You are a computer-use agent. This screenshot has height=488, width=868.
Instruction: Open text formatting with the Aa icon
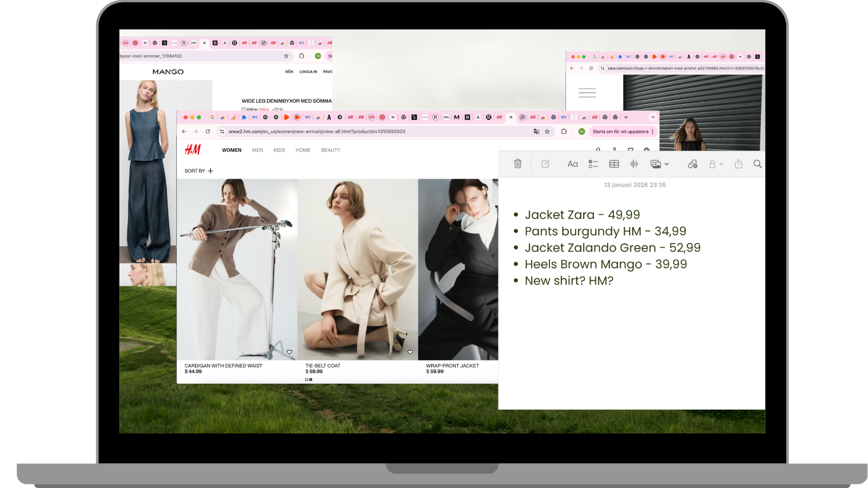tap(572, 164)
